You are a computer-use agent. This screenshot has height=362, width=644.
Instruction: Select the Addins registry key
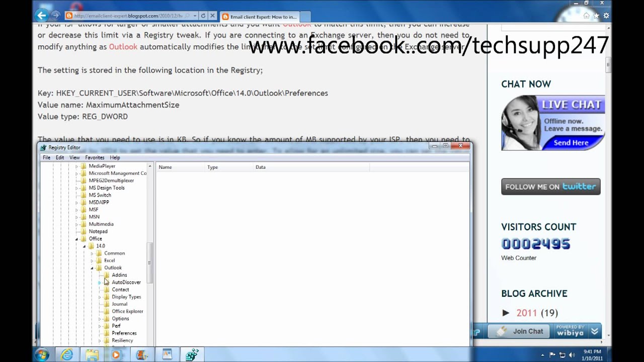[119, 275]
